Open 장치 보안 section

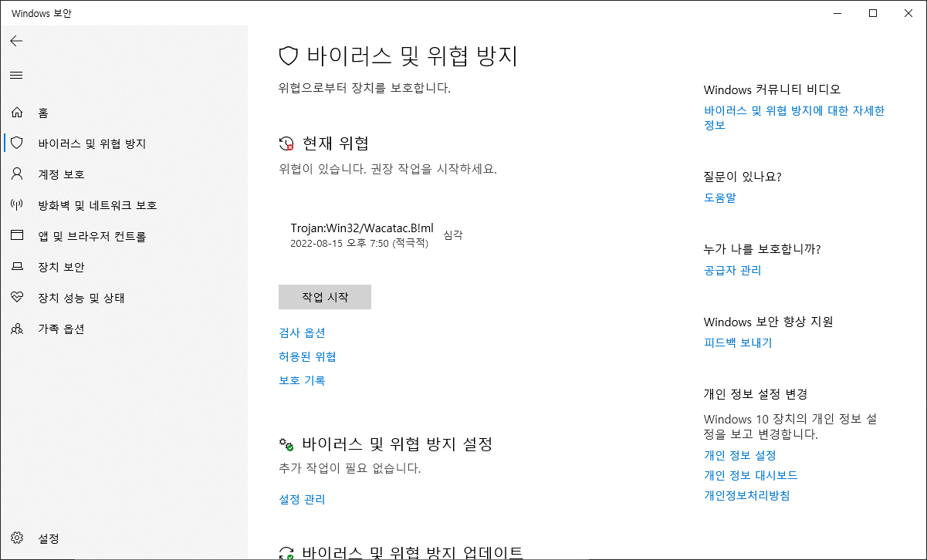[123, 267]
